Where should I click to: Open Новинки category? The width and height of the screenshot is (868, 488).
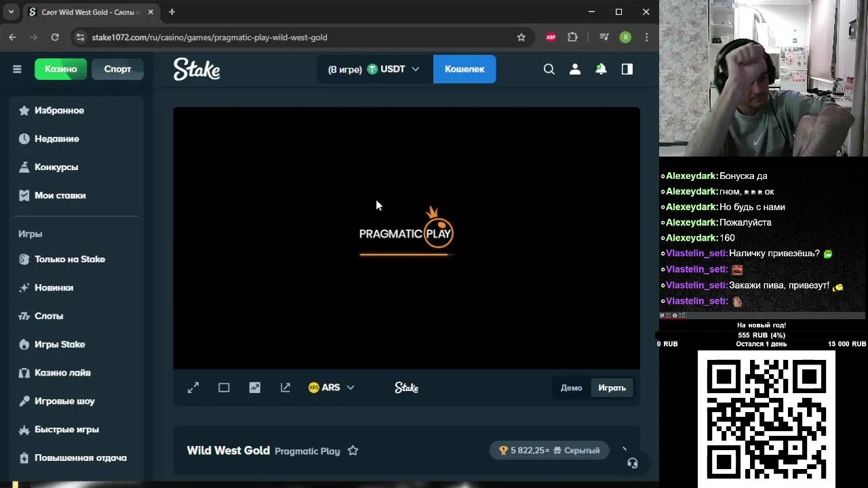76,287
